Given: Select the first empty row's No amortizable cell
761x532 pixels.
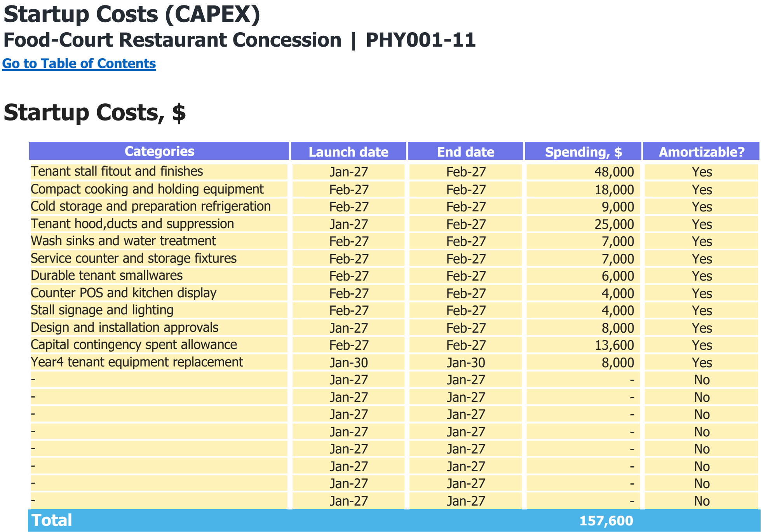Looking at the screenshot, I should pyautogui.click(x=701, y=380).
